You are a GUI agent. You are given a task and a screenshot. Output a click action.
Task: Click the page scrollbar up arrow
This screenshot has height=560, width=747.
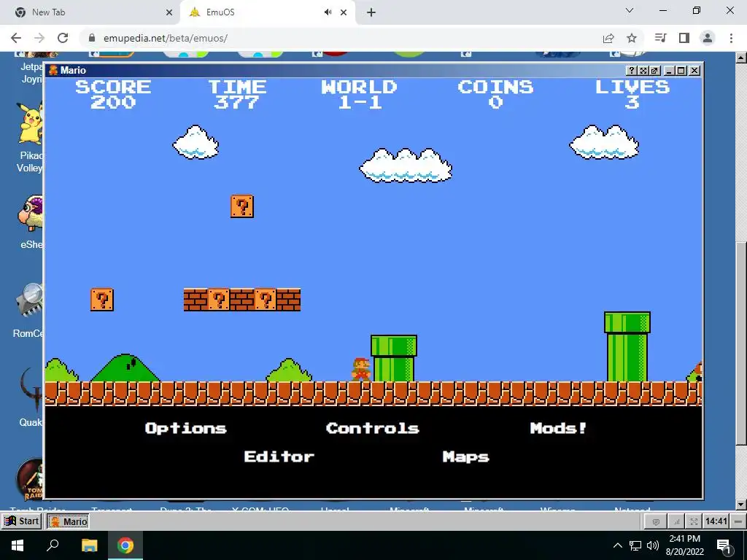click(741, 58)
